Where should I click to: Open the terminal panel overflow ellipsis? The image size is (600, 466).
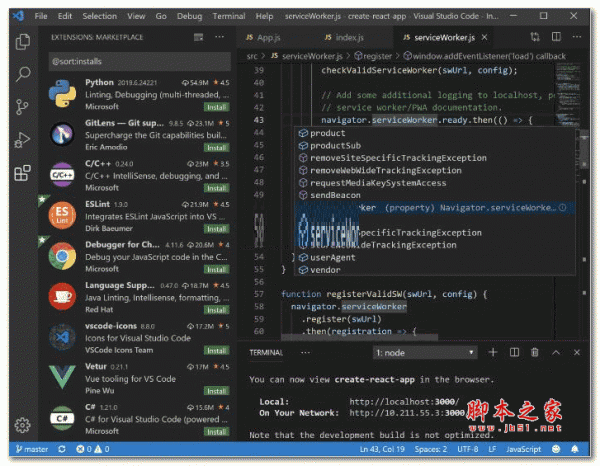coord(305,352)
